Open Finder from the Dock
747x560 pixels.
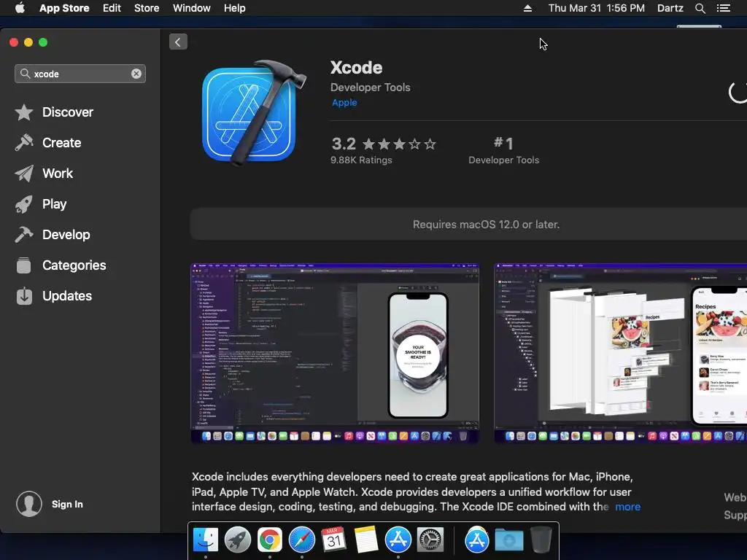coord(206,540)
